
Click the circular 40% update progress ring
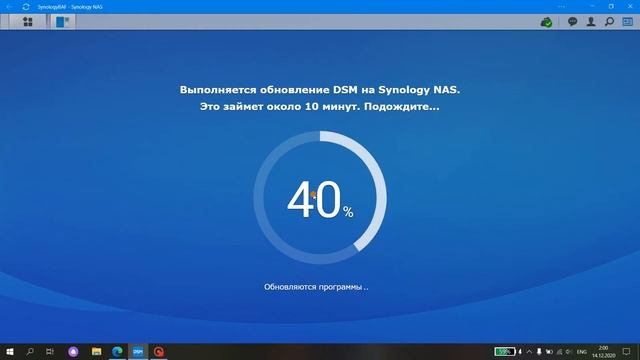(x=320, y=198)
